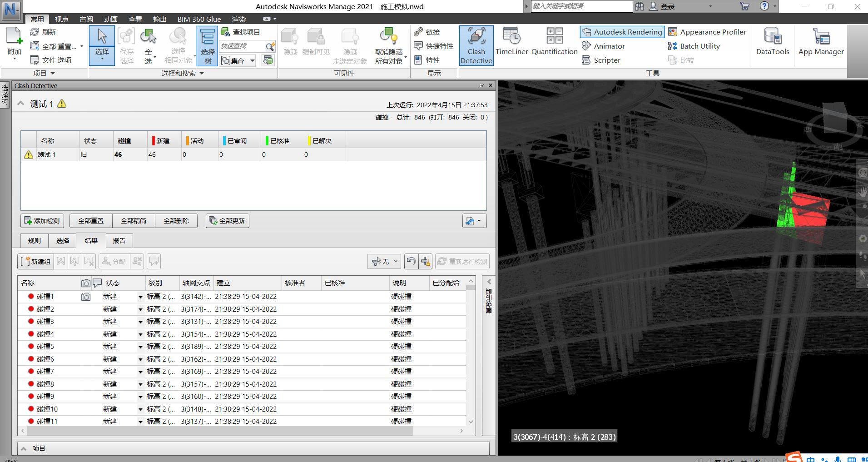Expand the Selection and Search (选择和搜索) panel
Viewport: 868px width, 462px height.
pos(183,73)
